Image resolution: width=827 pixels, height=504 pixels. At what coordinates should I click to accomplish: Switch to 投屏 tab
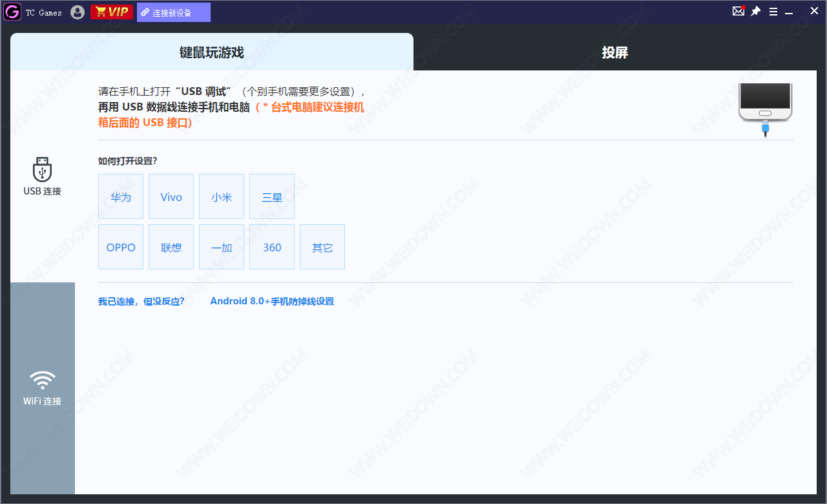(615, 52)
